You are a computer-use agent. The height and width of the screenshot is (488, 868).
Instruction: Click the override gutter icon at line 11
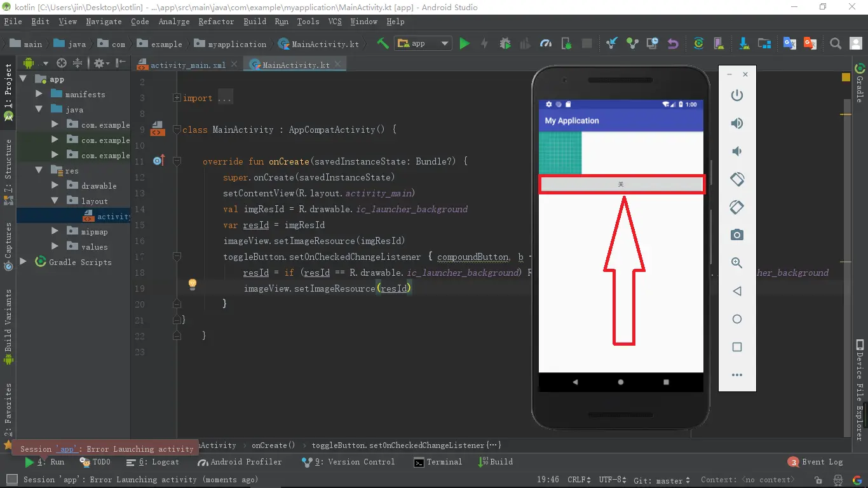(x=159, y=161)
